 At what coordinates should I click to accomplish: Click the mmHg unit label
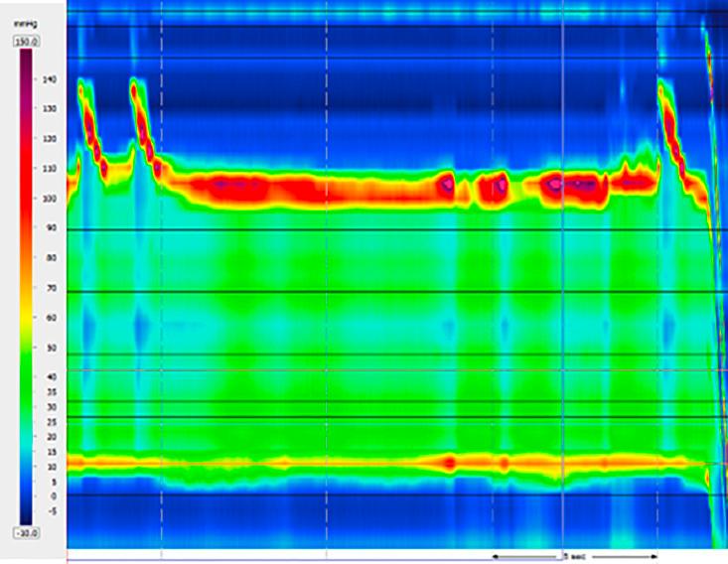(27, 29)
